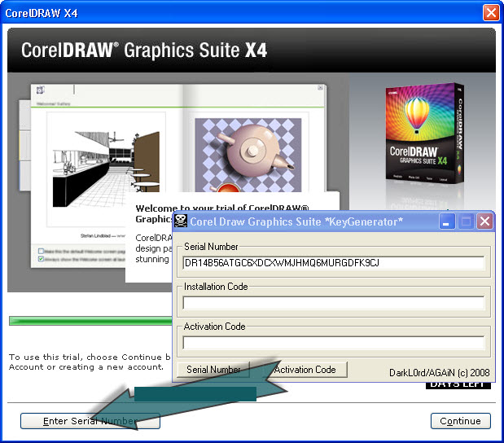This screenshot has height=443, width=504.
Task: Click the skull icon in KeyGenerator title bar
Action: [180, 221]
